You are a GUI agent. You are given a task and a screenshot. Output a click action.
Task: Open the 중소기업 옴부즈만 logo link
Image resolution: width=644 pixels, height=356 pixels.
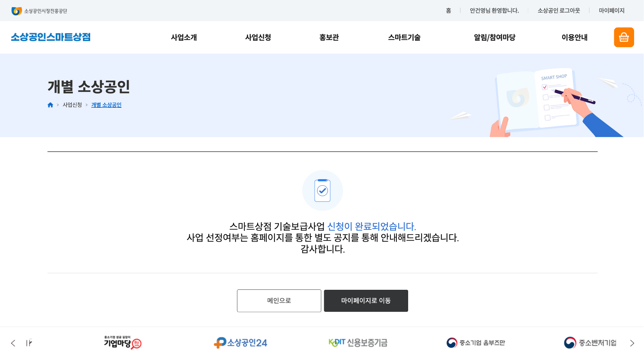click(475, 343)
